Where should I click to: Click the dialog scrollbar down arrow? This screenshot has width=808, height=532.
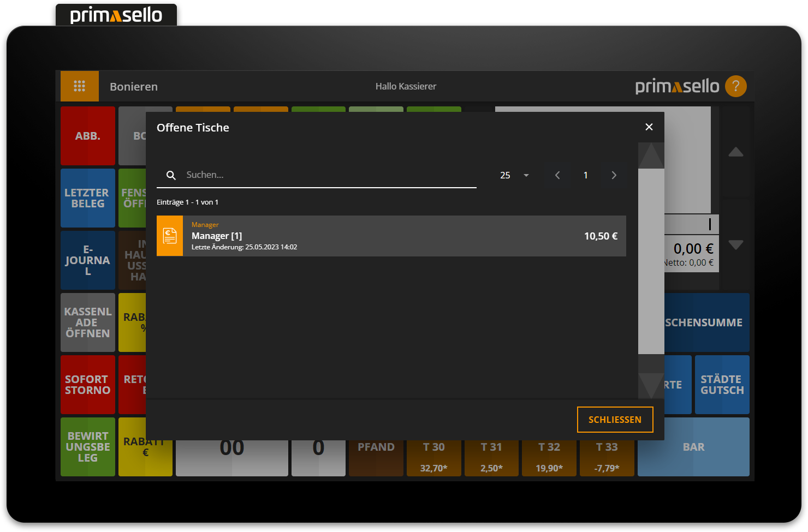651,385
